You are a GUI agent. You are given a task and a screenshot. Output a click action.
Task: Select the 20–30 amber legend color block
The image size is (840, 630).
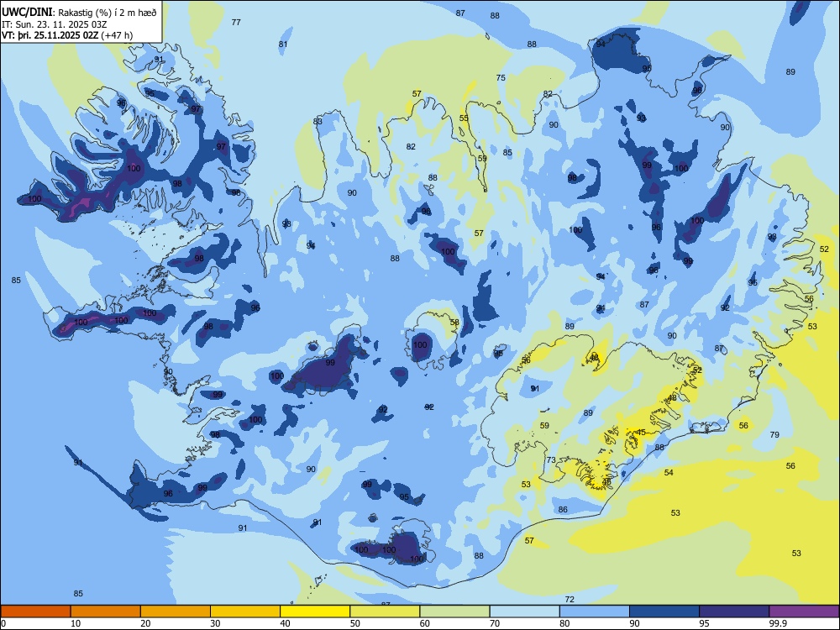pyautogui.click(x=176, y=612)
